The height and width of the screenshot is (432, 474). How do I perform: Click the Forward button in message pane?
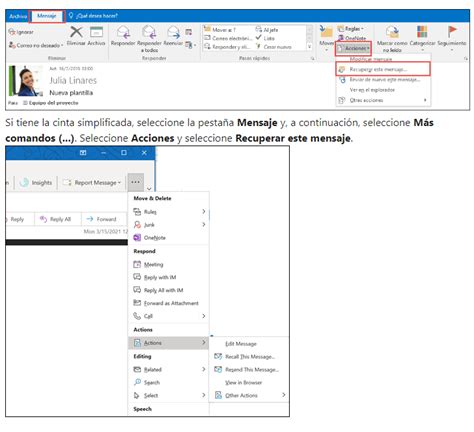click(102, 219)
